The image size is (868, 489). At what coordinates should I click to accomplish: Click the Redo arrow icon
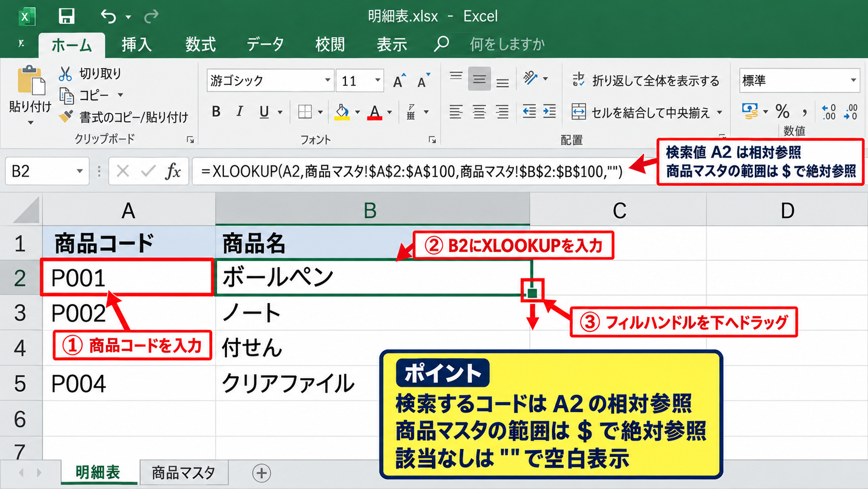(151, 17)
